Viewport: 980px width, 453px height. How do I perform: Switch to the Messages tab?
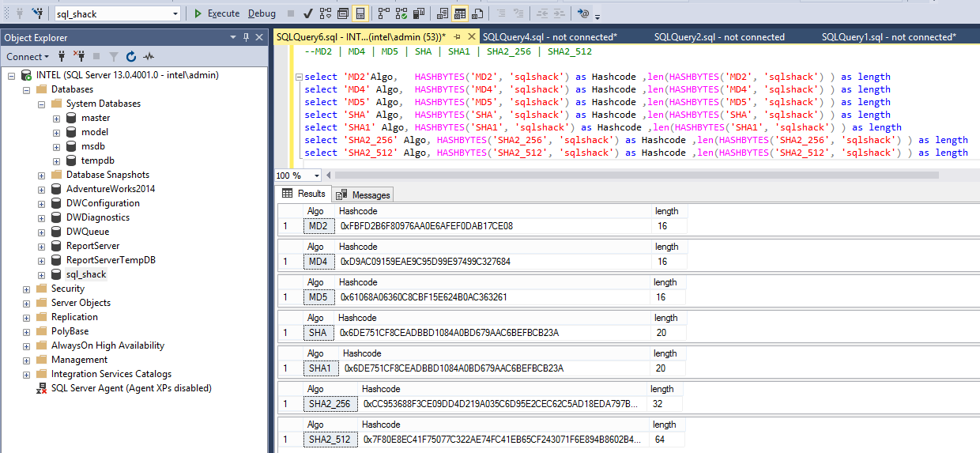point(364,194)
